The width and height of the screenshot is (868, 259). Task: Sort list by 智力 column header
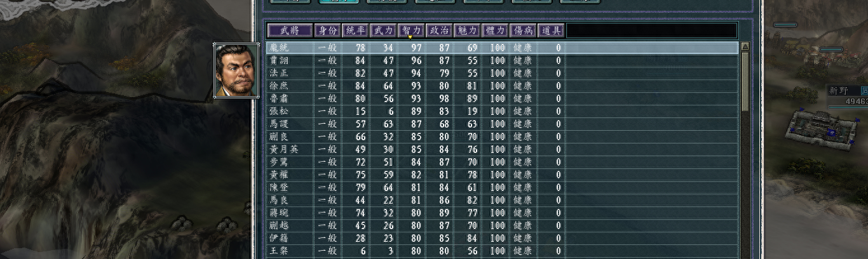(x=411, y=30)
